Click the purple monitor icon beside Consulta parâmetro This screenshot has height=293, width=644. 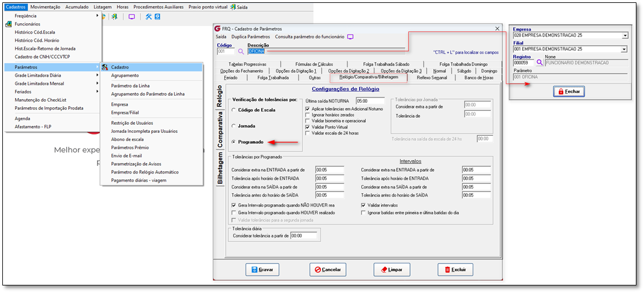click(350, 37)
